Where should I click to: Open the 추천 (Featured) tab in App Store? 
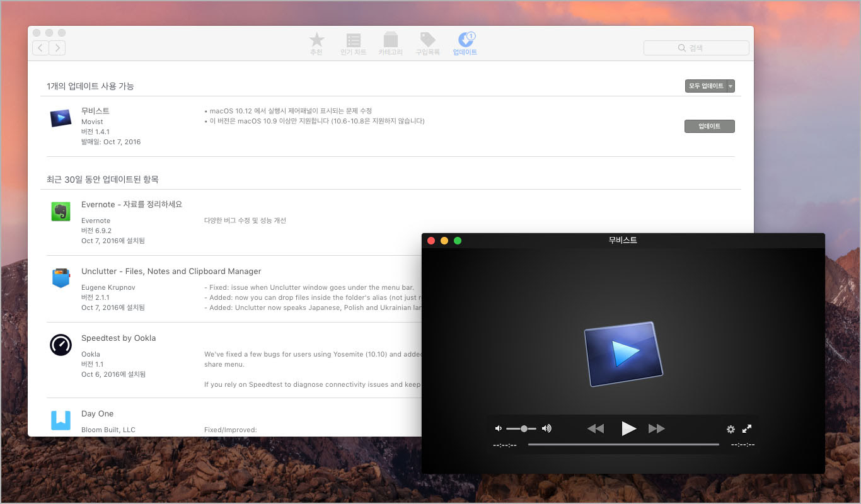click(316, 44)
